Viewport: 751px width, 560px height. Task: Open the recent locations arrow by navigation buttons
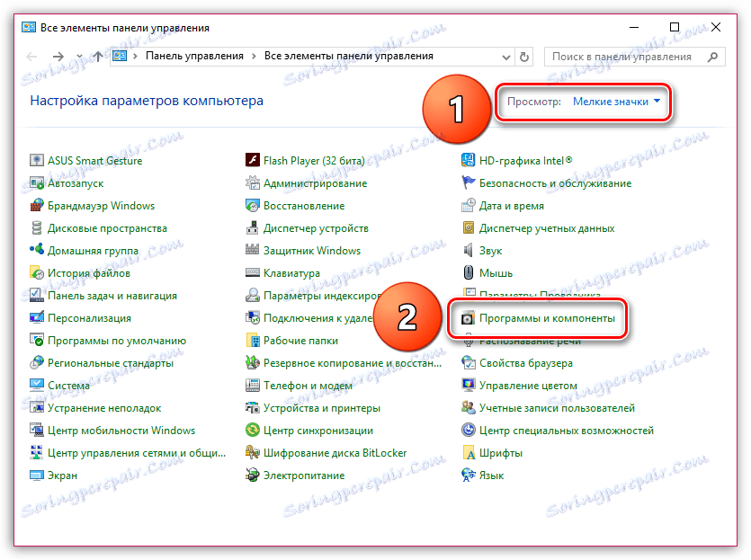[x=79, y=57]
